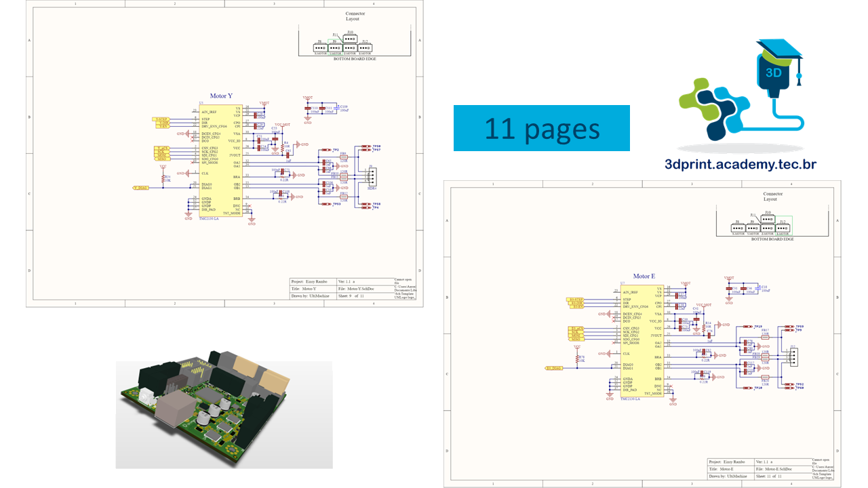Image resolution: width=868 pixels, height=488 pixels.
Task: Select the 3D printer academy logo
Action: [x=741, y=95]
